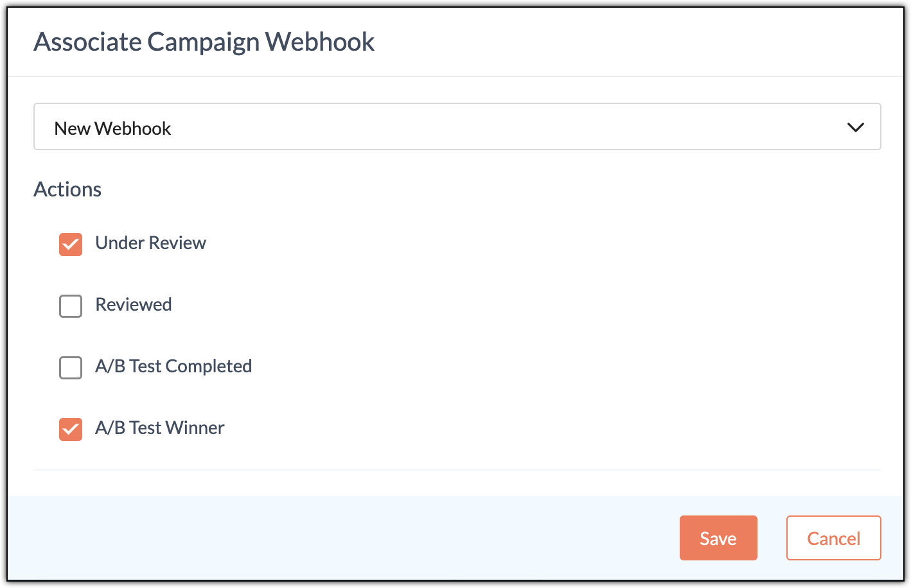Click the white checkmark icon beside A/B Test Winner
The image size is (911, 588).
pyautogui.click(x=71, y=429)
